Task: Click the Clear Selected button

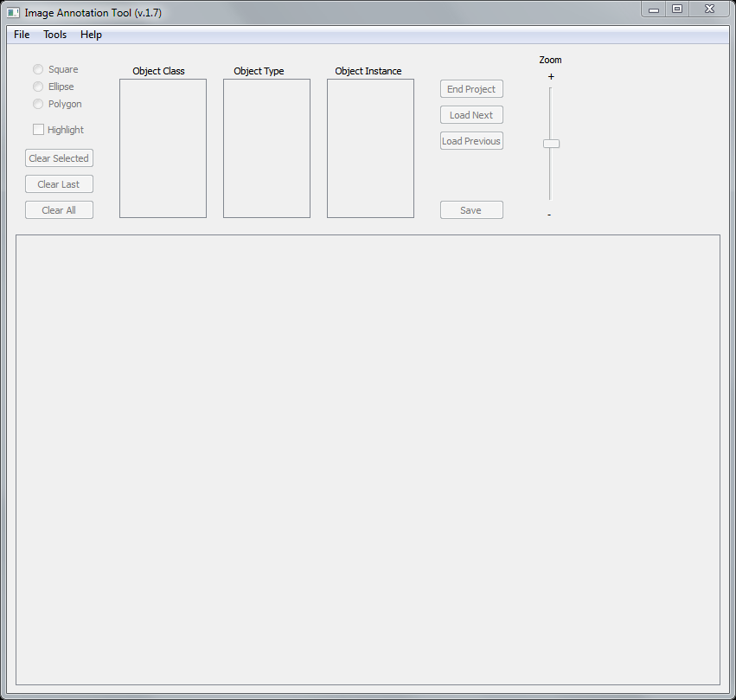Action: tap(59, 158)
